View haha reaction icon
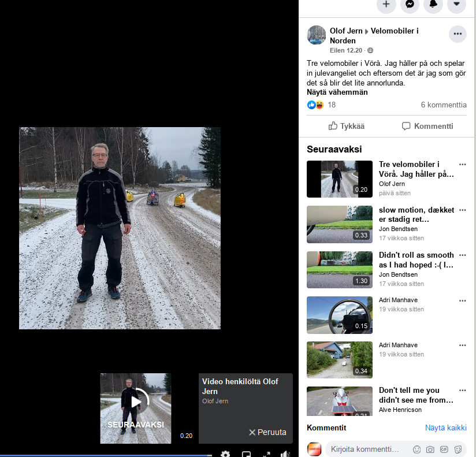Viewport: 476px width, 457px height. (x=319, y=105)
